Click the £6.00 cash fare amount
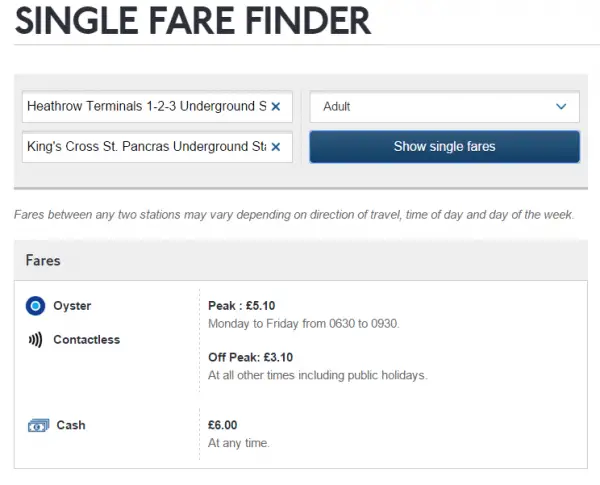 click(222, 425)
